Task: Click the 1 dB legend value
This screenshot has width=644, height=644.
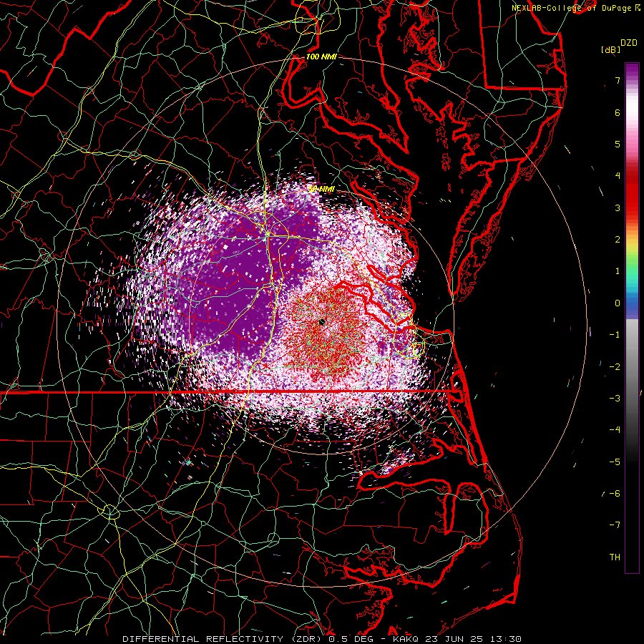Action: click(x=618, y=271)
